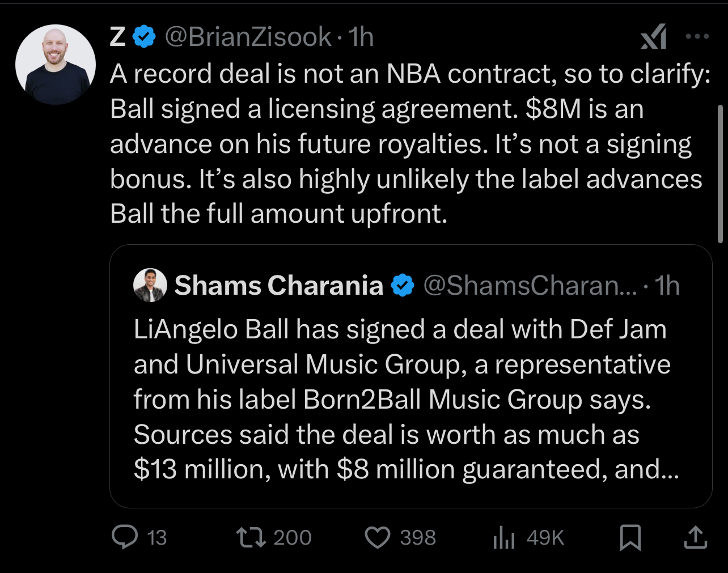The image size is (728, 573).
Task: Open the three-dot more options menu
Action: pyautogui.click(x=697, y=36)
